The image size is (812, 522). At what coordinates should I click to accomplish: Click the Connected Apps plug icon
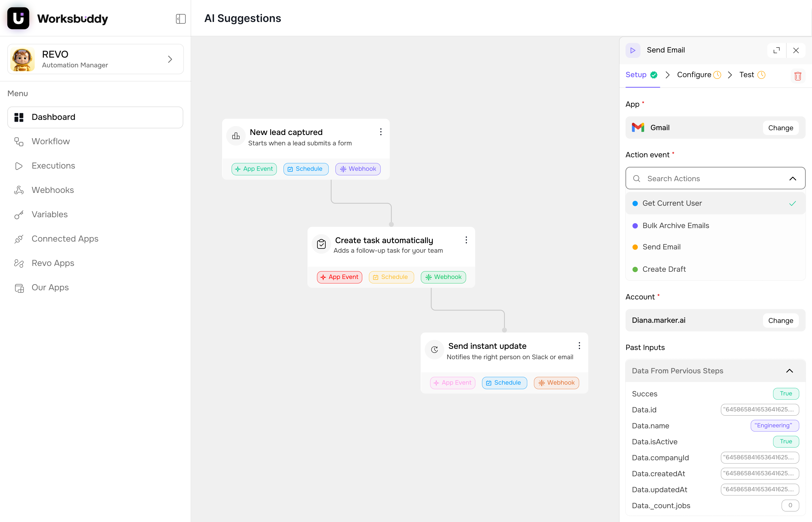coord(19,239)
